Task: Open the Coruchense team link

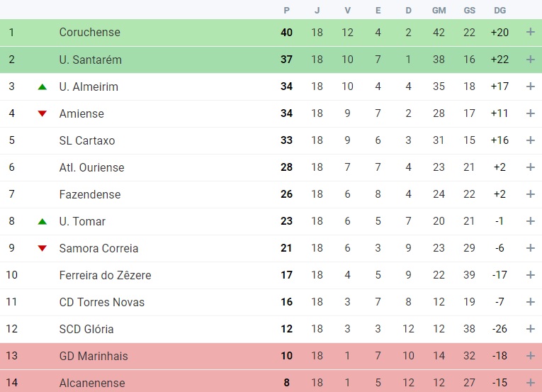Action: (90, 32)
